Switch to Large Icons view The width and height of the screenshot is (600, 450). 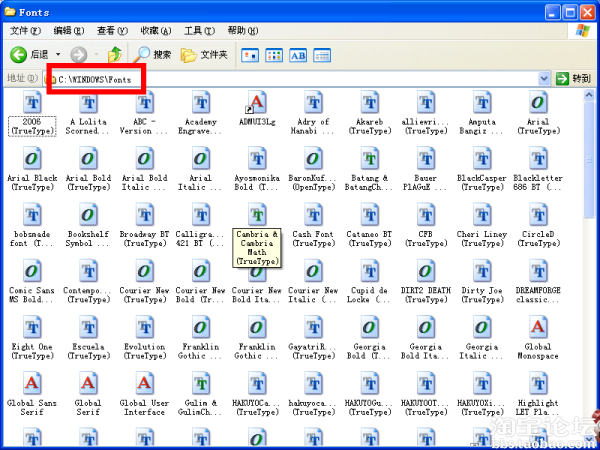pyautogui.click(x=250, y=55)
